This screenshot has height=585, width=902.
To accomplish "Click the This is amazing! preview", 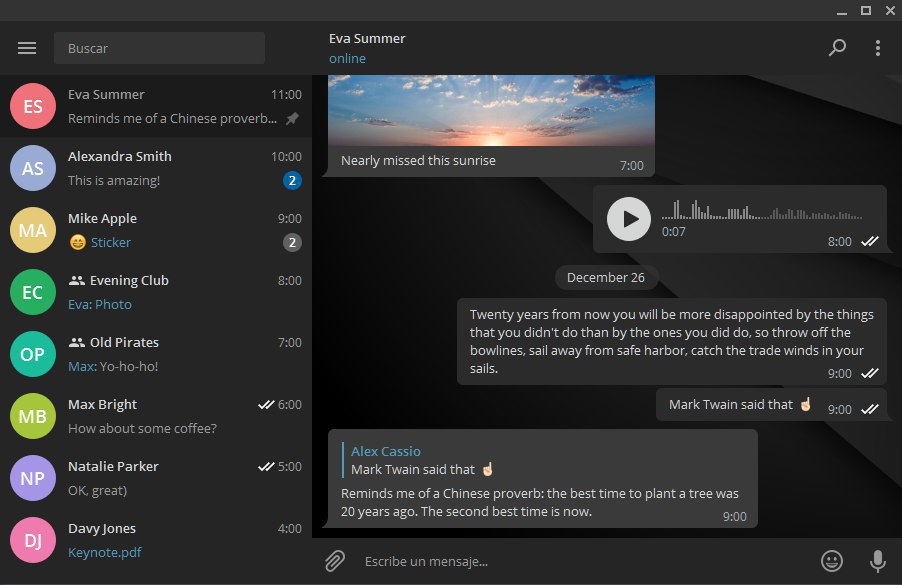I will click(x=114, y=181).
